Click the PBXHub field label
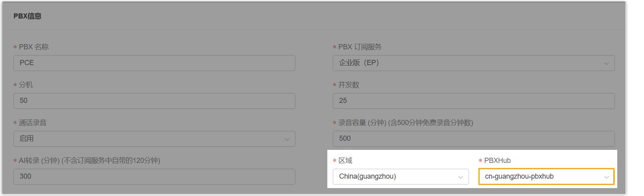The width and height of the screenshot is (644, 196). [x=497, y=161]
